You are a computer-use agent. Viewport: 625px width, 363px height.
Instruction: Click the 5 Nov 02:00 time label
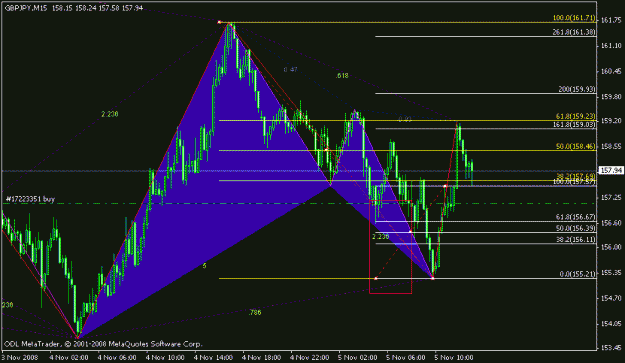tap(358, 357)
